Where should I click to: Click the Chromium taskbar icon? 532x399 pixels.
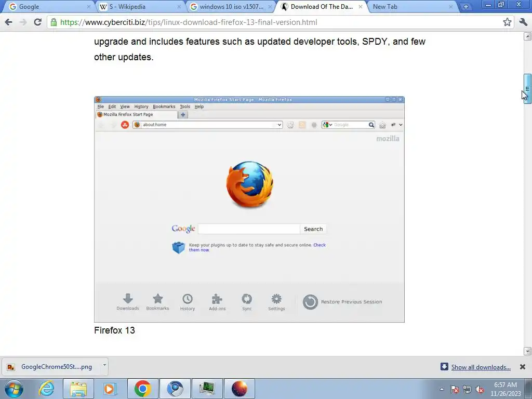[x=175, y=389]
